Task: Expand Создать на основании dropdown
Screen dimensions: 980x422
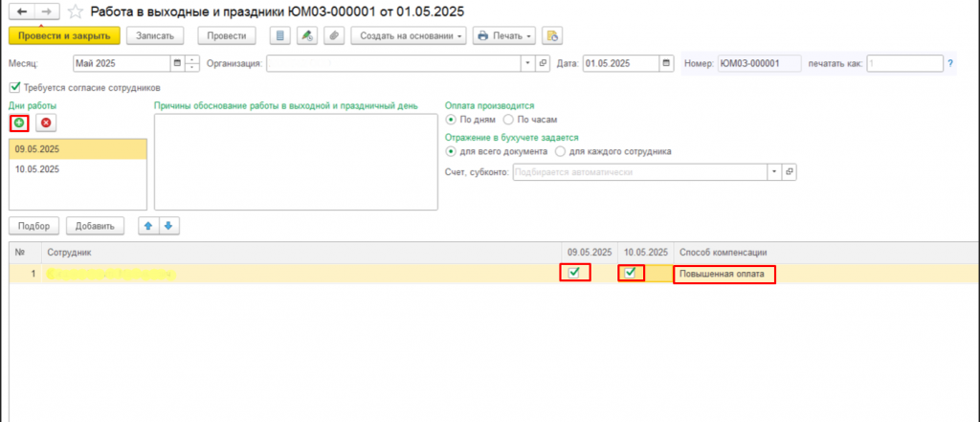Action: click(x=409, y=35)
